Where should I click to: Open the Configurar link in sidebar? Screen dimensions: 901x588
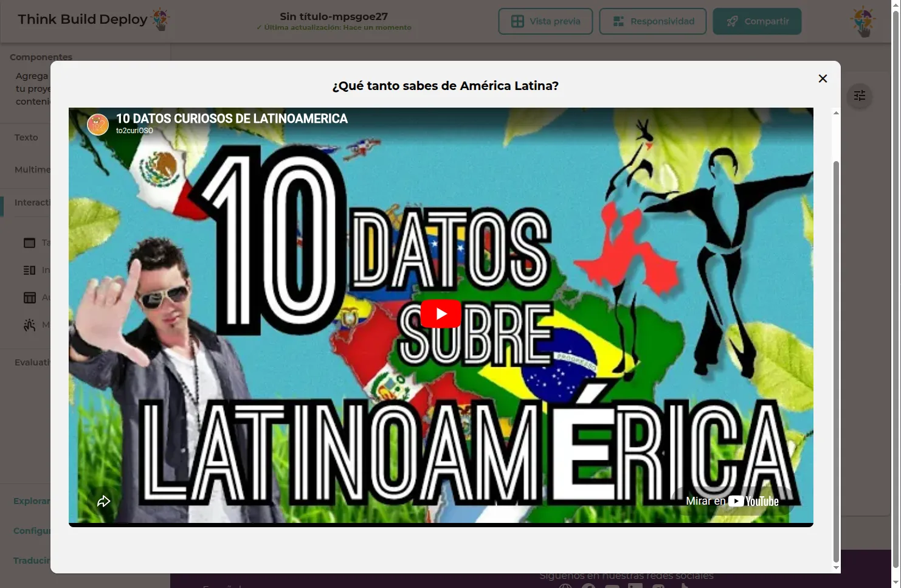tap(32, 531)
